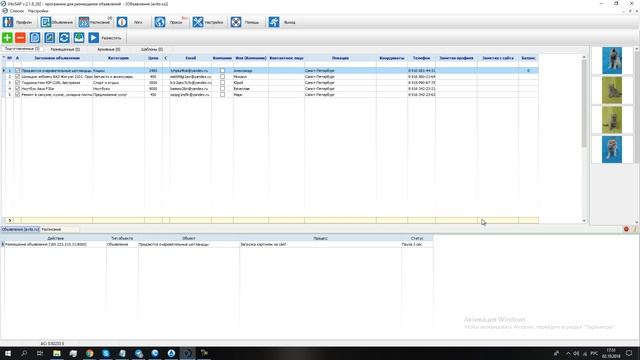Open the Профили section in the toolbar
This screenshot has height=360, width=640.
click(18, 22)
